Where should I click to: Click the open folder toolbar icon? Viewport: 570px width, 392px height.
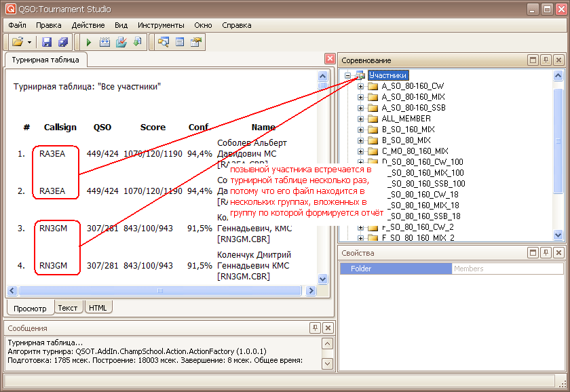click(18, 42)
